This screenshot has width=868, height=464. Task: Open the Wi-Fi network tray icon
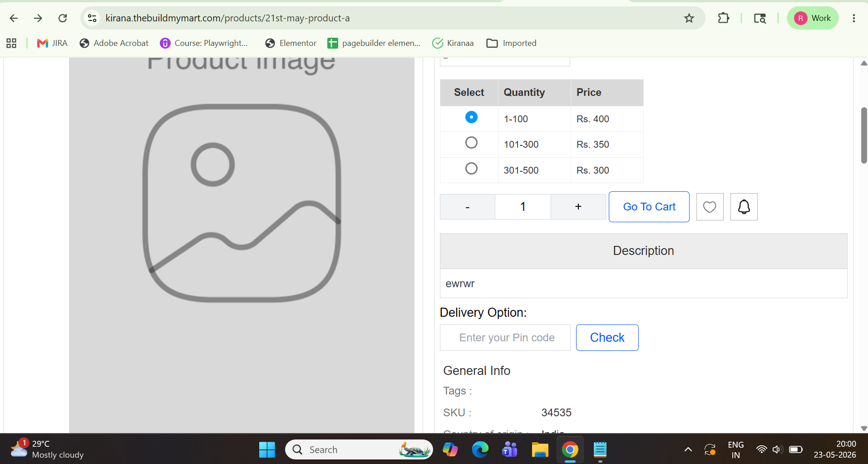(x=762, y=449)
